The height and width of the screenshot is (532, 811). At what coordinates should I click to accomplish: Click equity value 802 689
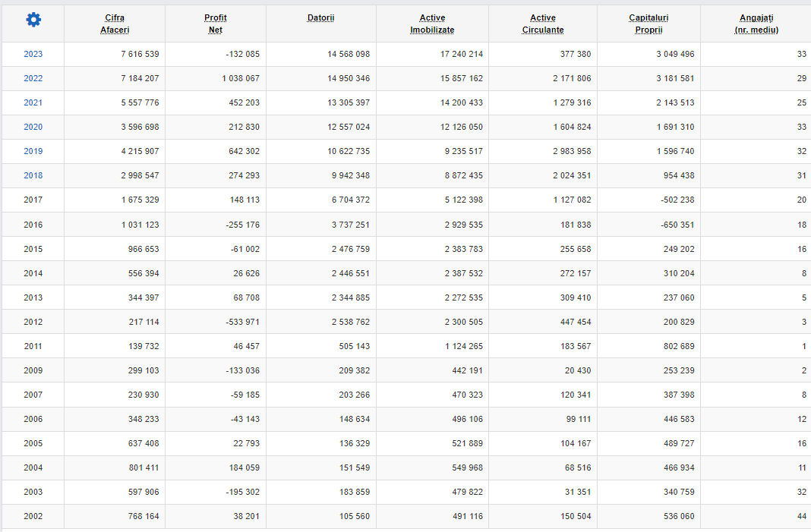pos(679,346)
